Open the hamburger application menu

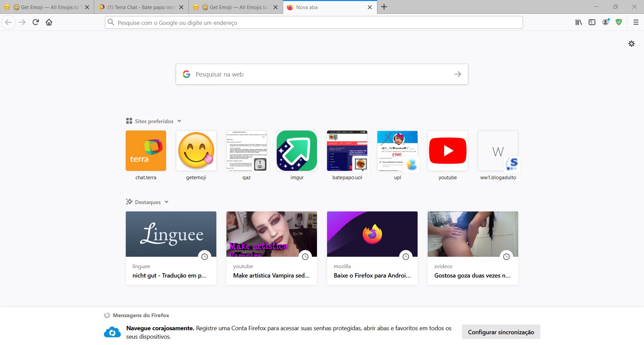636,22
